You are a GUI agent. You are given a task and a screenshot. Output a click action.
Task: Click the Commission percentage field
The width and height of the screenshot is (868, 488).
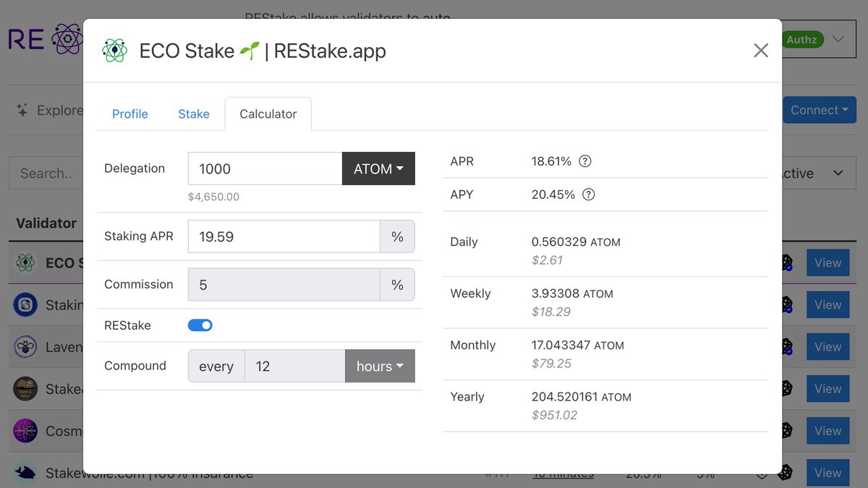284,284
